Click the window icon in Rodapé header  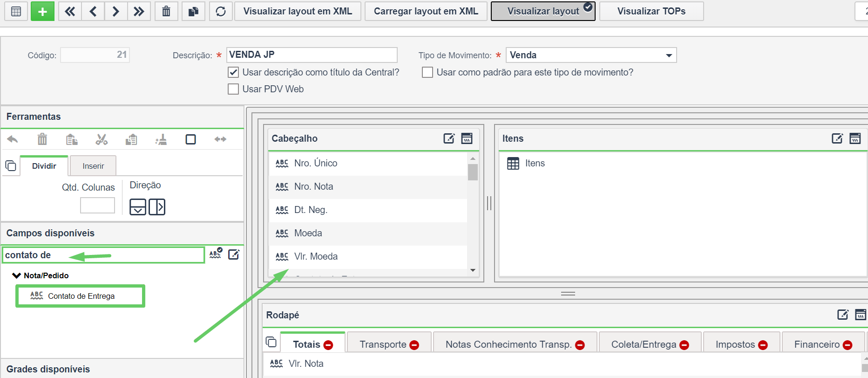click(861, 315)
